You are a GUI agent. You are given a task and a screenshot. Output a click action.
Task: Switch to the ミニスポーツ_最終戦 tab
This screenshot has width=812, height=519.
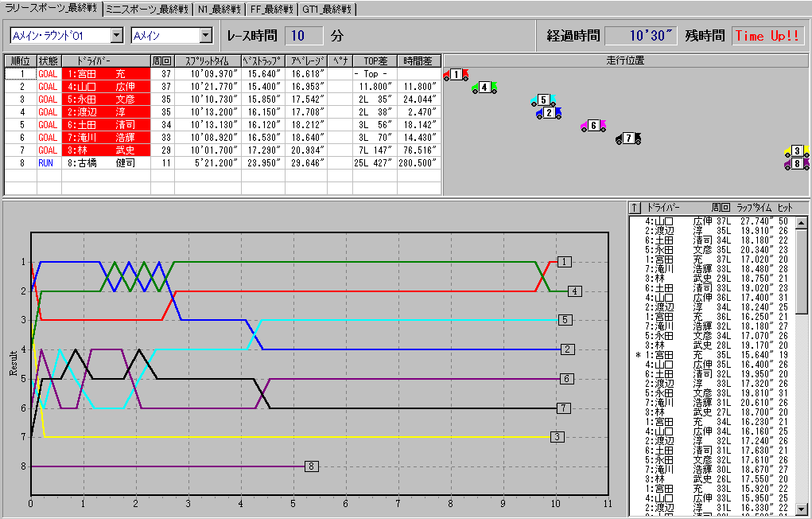(x=147, y=9)
